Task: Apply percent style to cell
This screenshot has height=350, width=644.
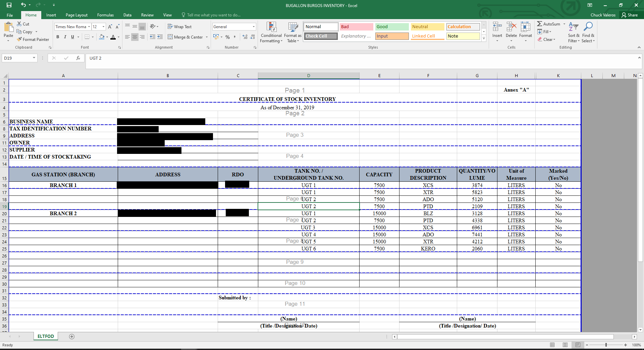Action: (x=228, y=37)
